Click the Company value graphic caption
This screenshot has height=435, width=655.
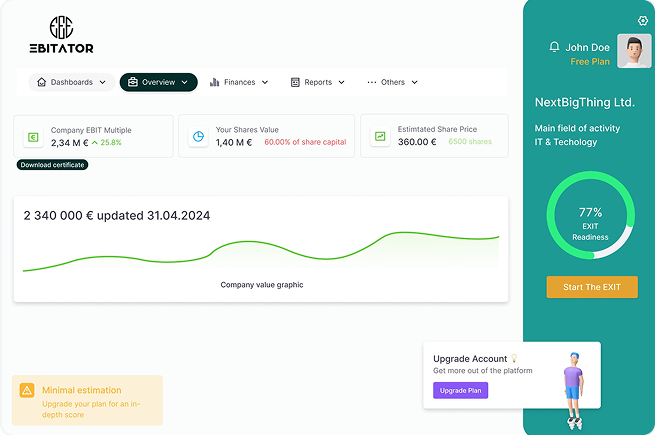pos(262,285)
